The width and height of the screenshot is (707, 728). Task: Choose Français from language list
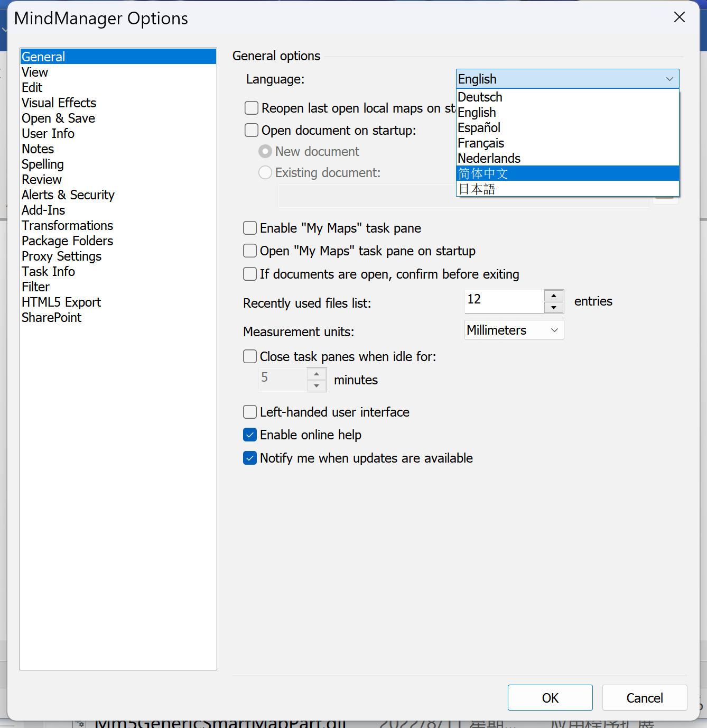[568, 143]
